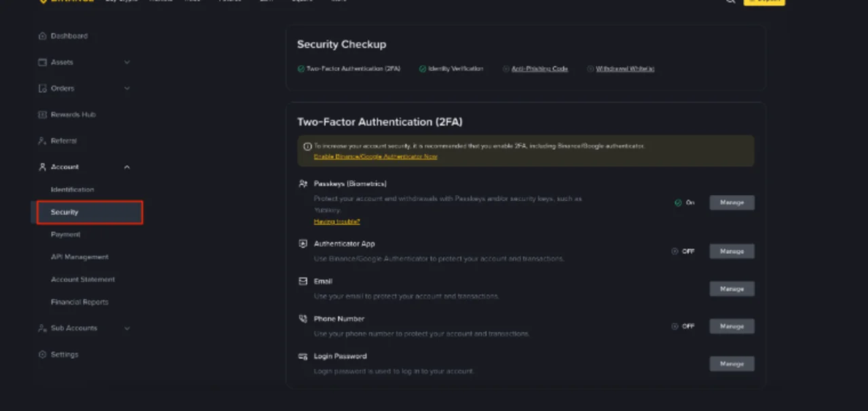This screenshot has width=868, height=411.
Task: Click the Passkeys On status indicator
Action: (x=684, y=203)
